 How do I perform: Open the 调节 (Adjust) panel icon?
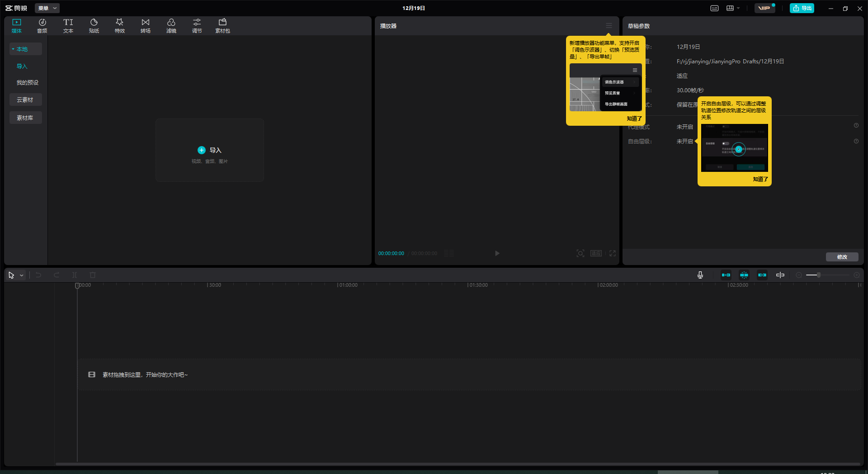pos(197,26)
